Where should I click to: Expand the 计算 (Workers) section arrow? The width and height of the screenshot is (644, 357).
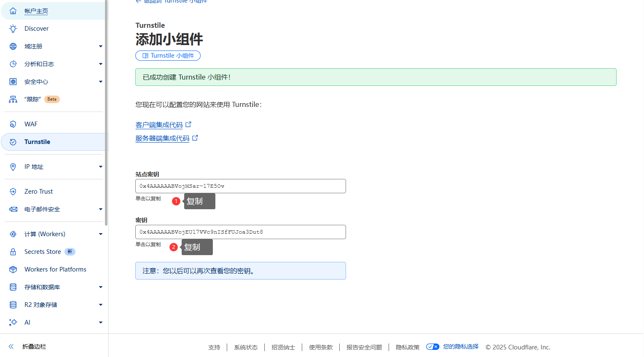coord(100,234)
